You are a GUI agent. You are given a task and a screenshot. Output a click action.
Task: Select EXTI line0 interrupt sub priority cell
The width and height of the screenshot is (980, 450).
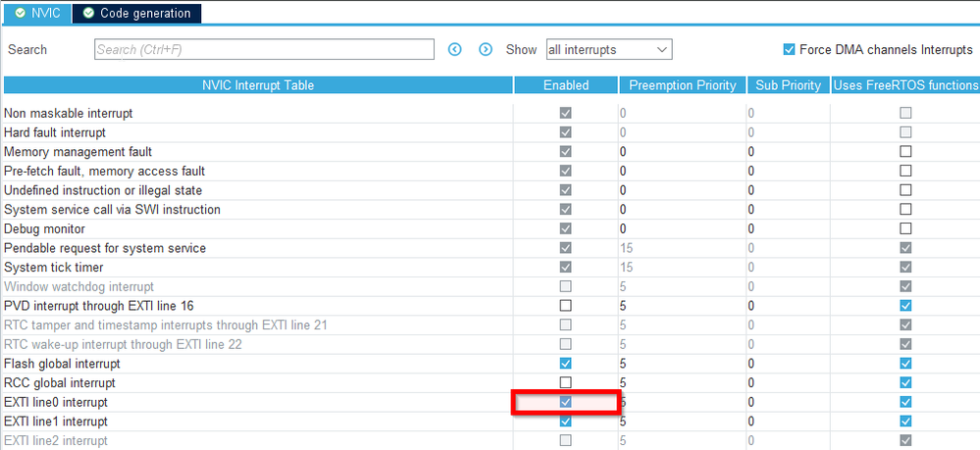coord(788,402)
